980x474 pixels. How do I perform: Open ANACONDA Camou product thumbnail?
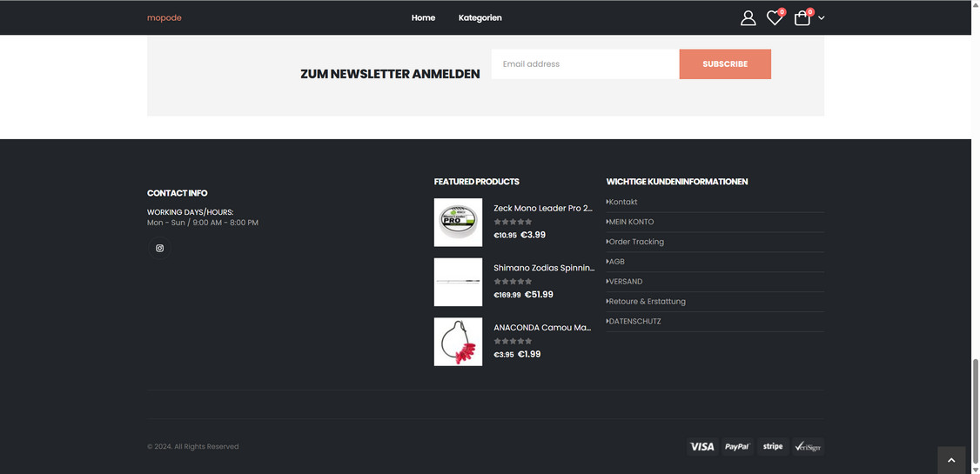(458, 342)
